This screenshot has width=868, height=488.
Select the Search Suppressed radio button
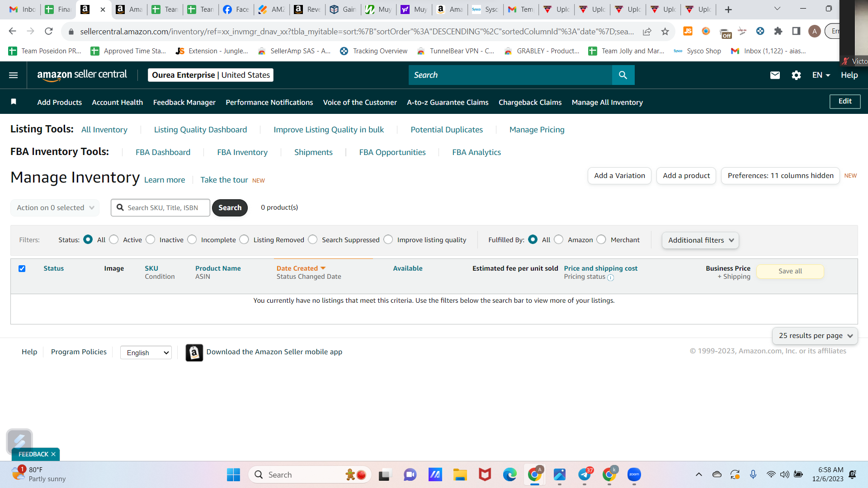coord(313,239)
